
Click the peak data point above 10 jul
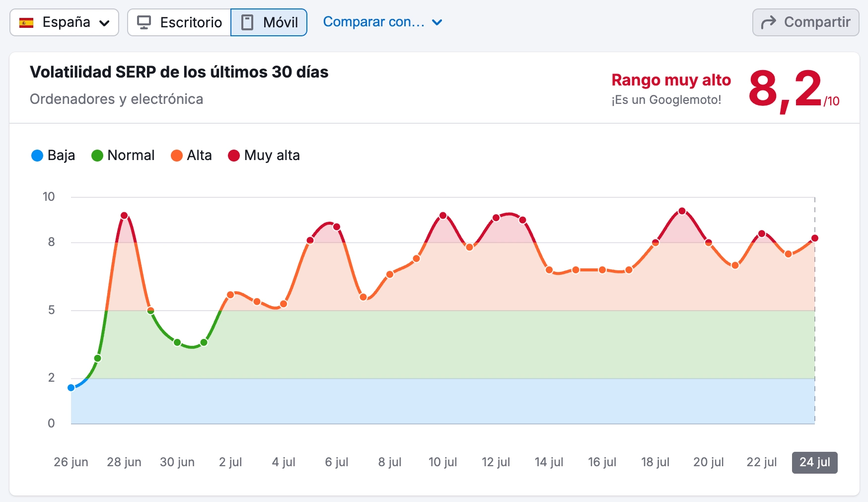click(443, 216)
